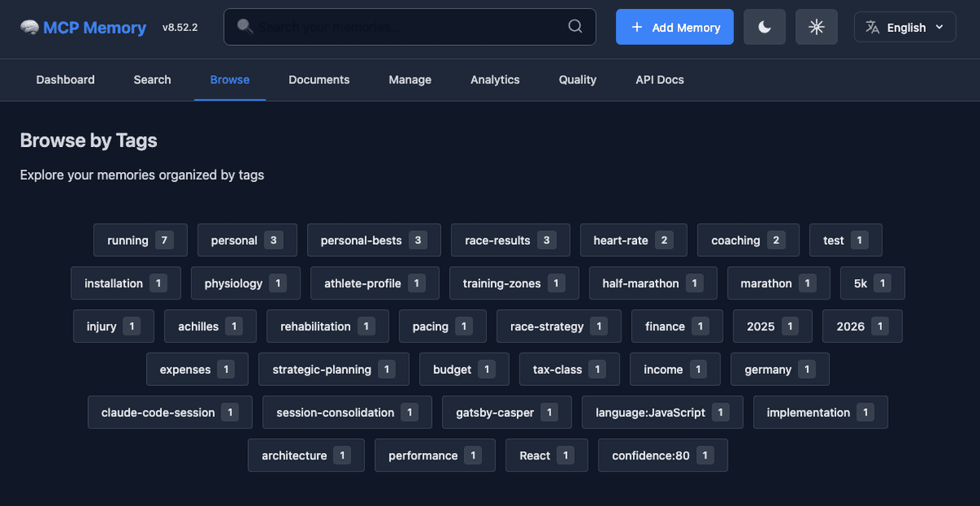Click the plus icon on Add Memory
This screenshot has width=980, height=506.
tap(637, 27)
